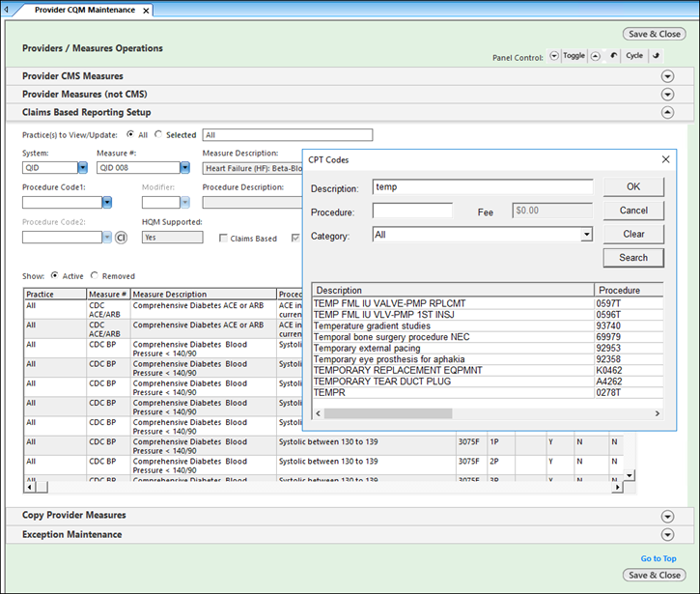This screenshot has width=700, height=594.
Task: Expand the Exception Maintenance panel
Action: click(x=667, y=535)
